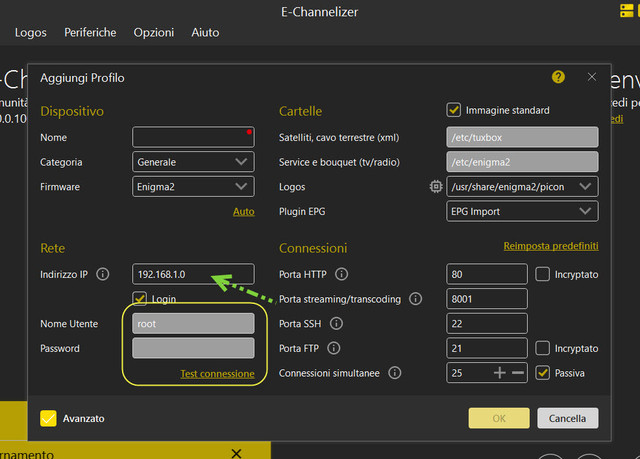The image size is (640, 459).
Task: Click the Test connessione link
Action: point(217,374)
